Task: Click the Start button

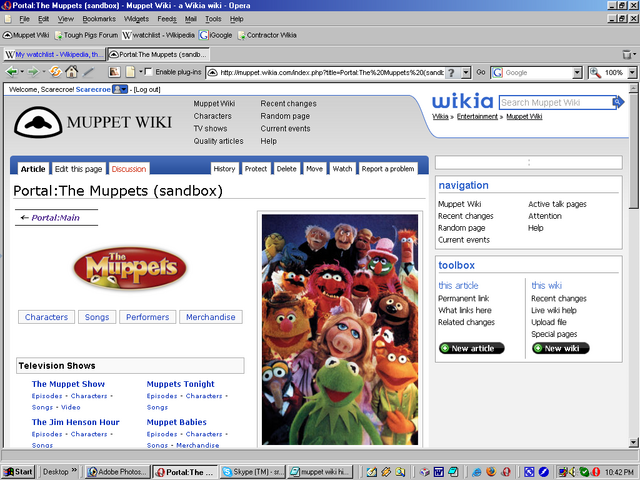Action: pyautogui.click(x=18, y=472)
